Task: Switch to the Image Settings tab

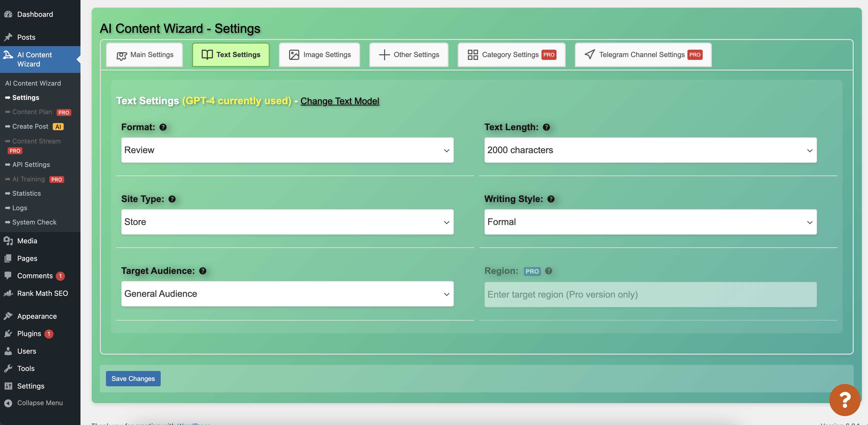Action: (x=319, y=55)
